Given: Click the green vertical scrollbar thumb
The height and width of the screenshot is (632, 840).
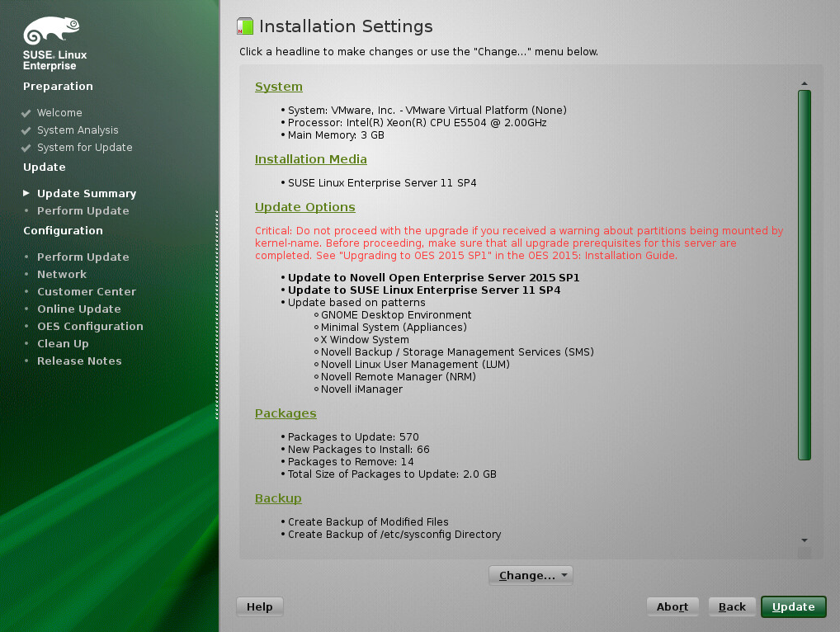Looking at the screenshot, I should click(x=805, y=276).
